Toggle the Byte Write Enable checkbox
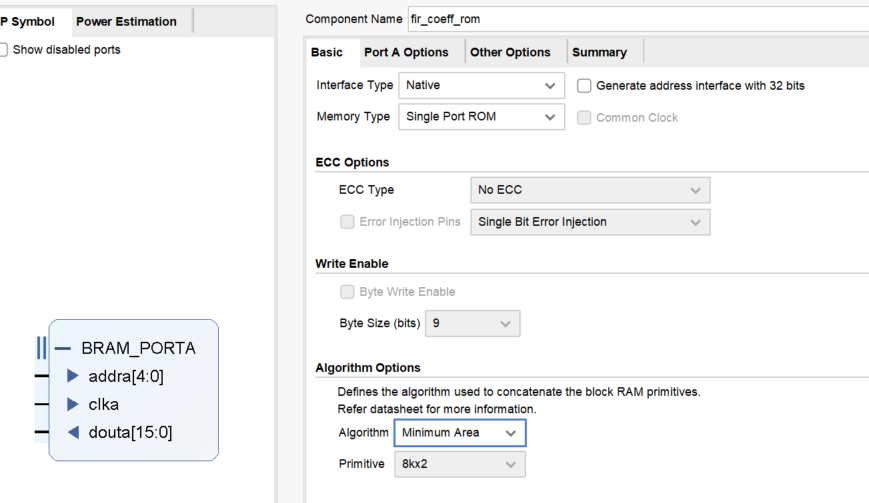The image size is (869, 503). pyautogui.click(x=347, y=292)
